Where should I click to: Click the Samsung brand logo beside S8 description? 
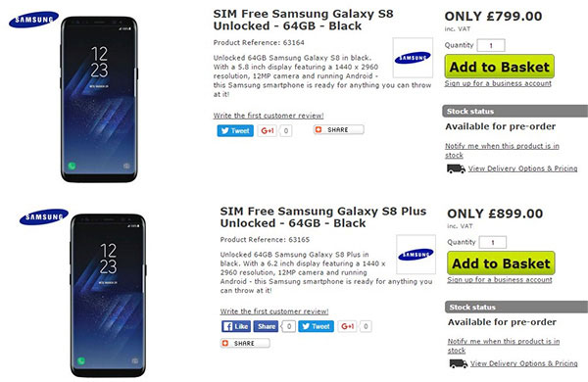pos(413,58)
